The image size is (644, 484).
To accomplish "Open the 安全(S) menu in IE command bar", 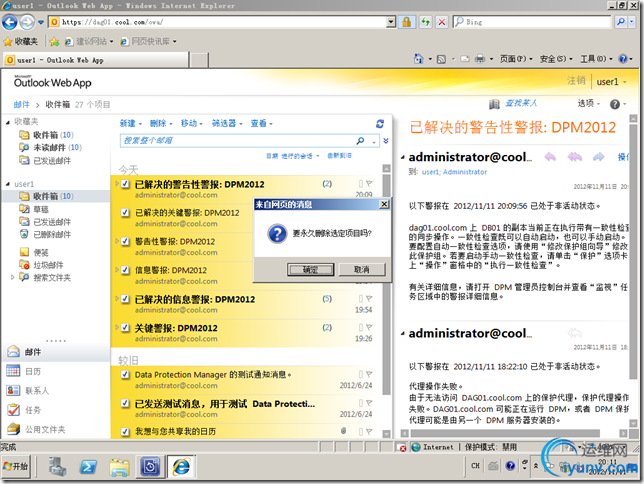I will pyautogui.click(x=556, y=59).
